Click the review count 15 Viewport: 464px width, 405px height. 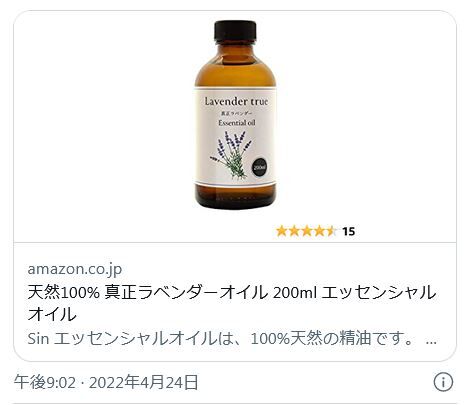pyautogui.click(x=349, y=231)
